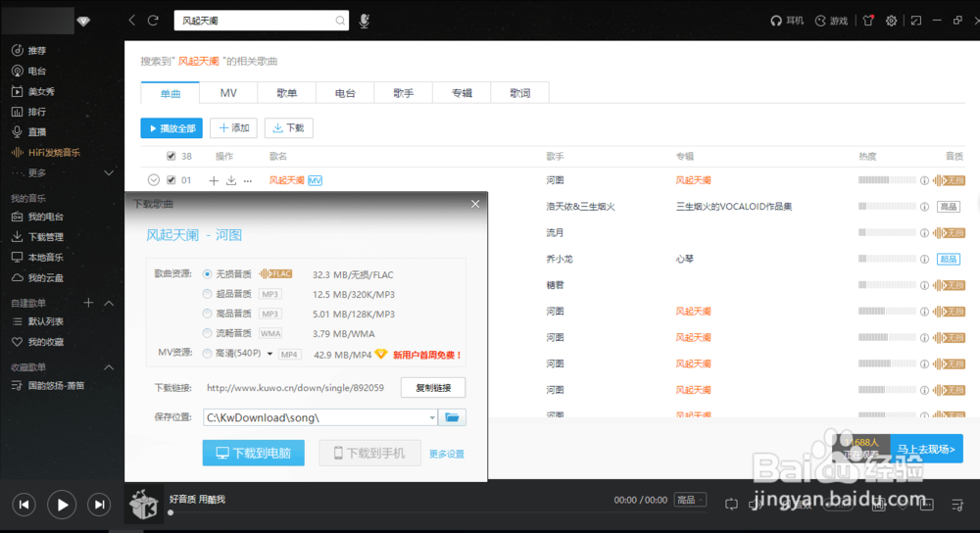Open the 高清(540P) resolution dropdown arrow

pyautogui.click(x=270, y=354)
